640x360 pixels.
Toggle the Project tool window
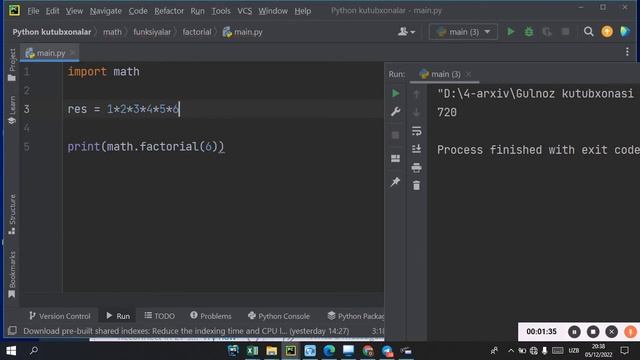(x=12, y=65)
